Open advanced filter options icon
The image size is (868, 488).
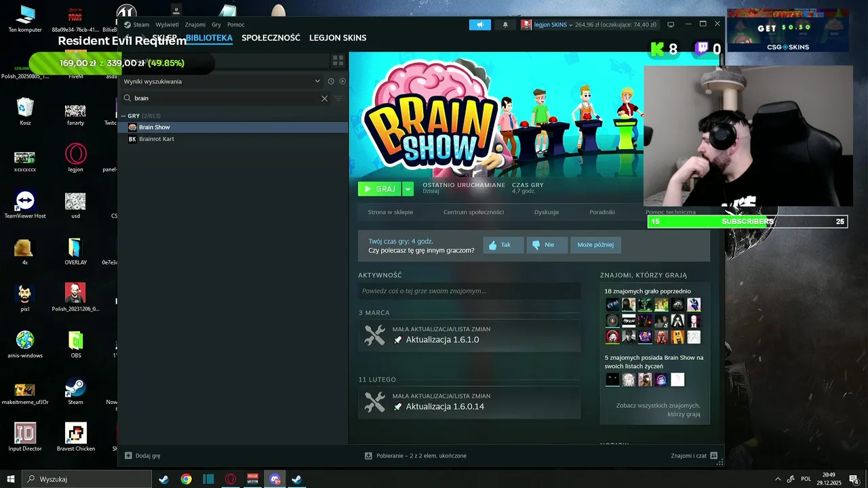coord(338,98)
